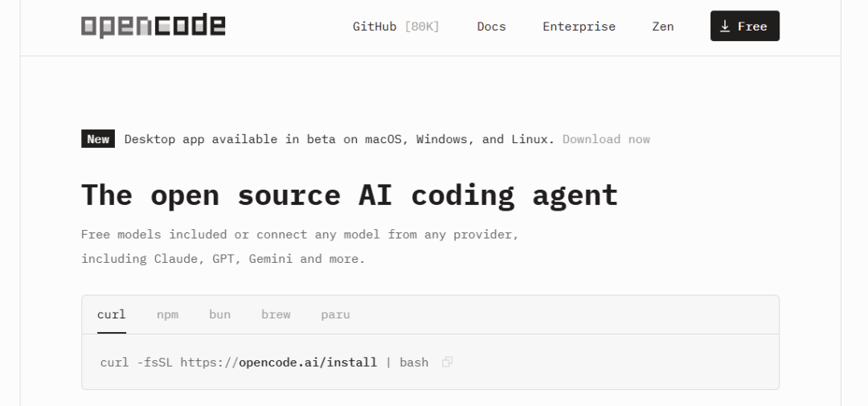Viewport: 868px width, 406px height.
Task: Click the Free download button
Action: 744,26
